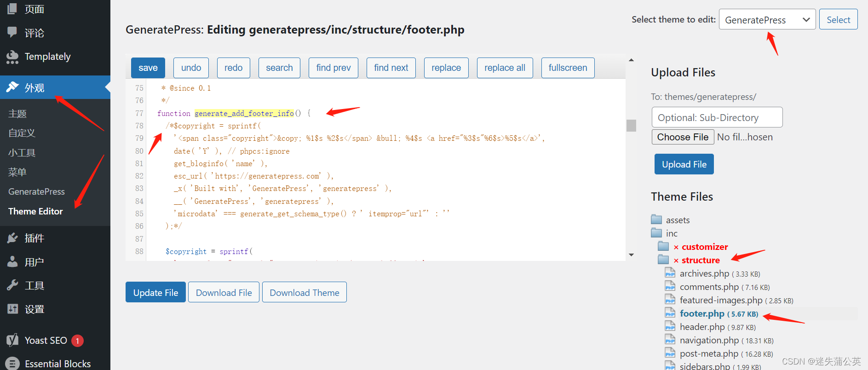Focus the Optional Sub-Directory input field
Image resolution: width=868 pixels, height=370 pixels.
pos(717,117)
